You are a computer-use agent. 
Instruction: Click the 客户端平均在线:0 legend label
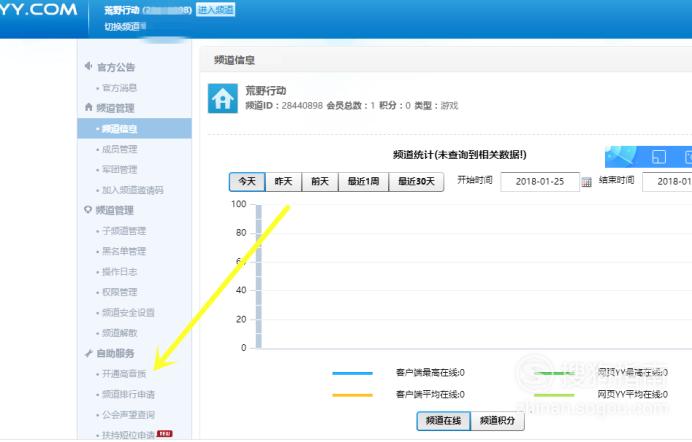pyautogui.click(x=430, y=394)
